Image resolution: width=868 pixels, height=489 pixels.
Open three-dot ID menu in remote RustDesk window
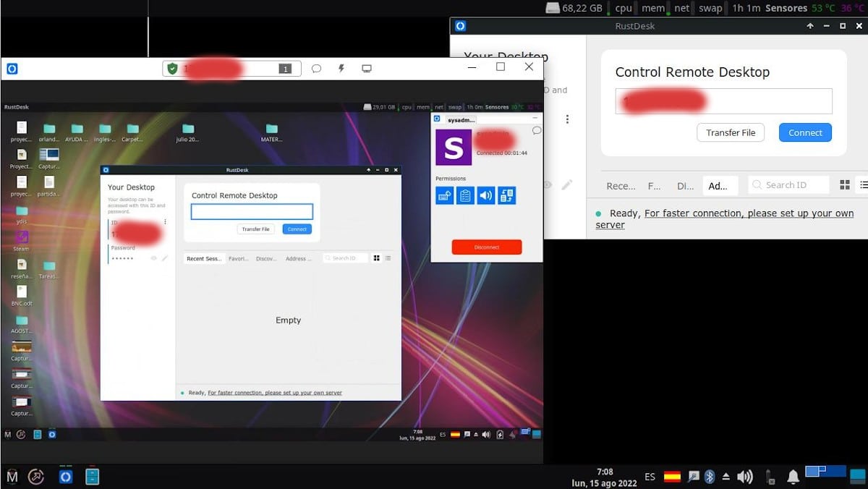[165, 222]
